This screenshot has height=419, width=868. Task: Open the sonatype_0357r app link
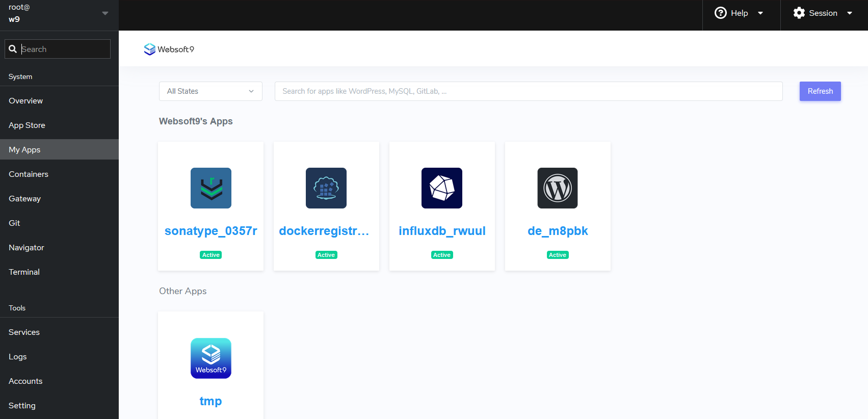click(211, 231)
